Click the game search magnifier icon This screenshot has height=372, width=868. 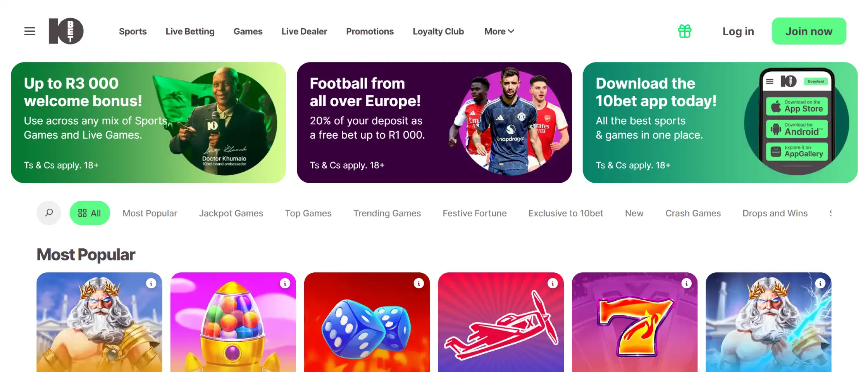tap(49, 213)
